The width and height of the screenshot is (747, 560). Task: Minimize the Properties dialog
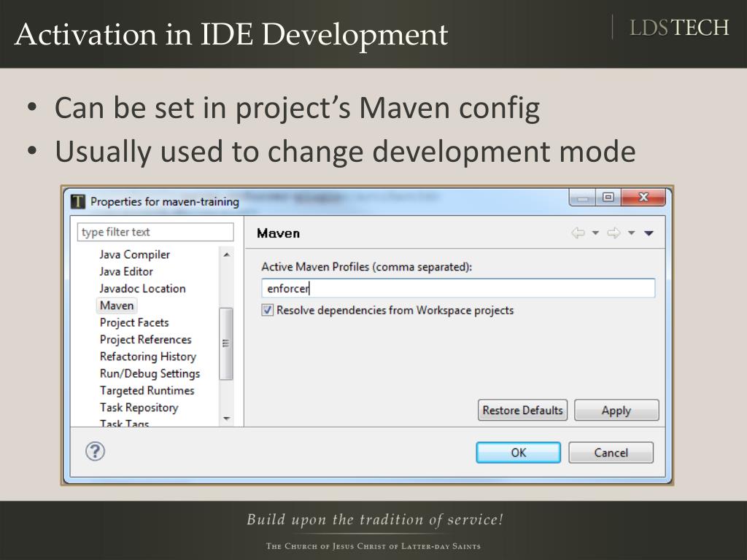[582, 197]
